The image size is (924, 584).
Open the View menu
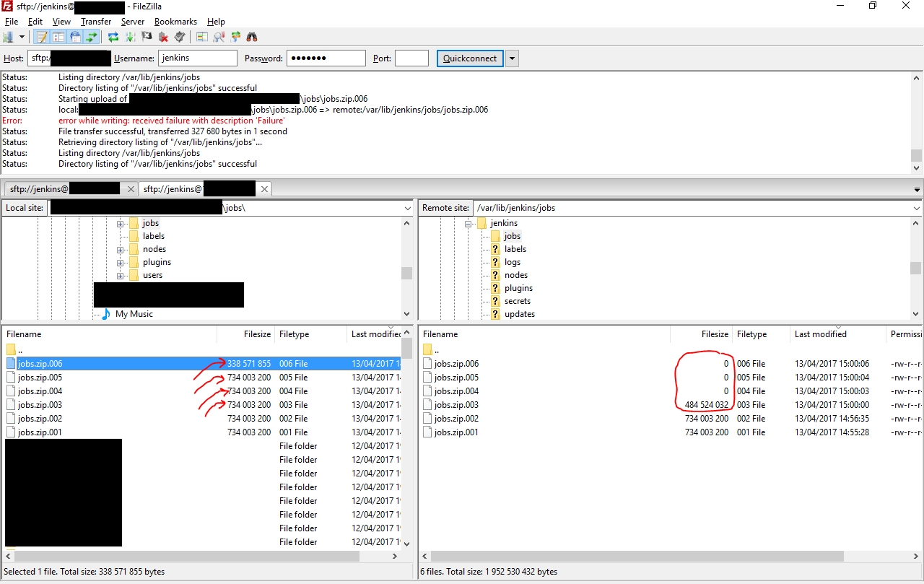click(61, 22)
